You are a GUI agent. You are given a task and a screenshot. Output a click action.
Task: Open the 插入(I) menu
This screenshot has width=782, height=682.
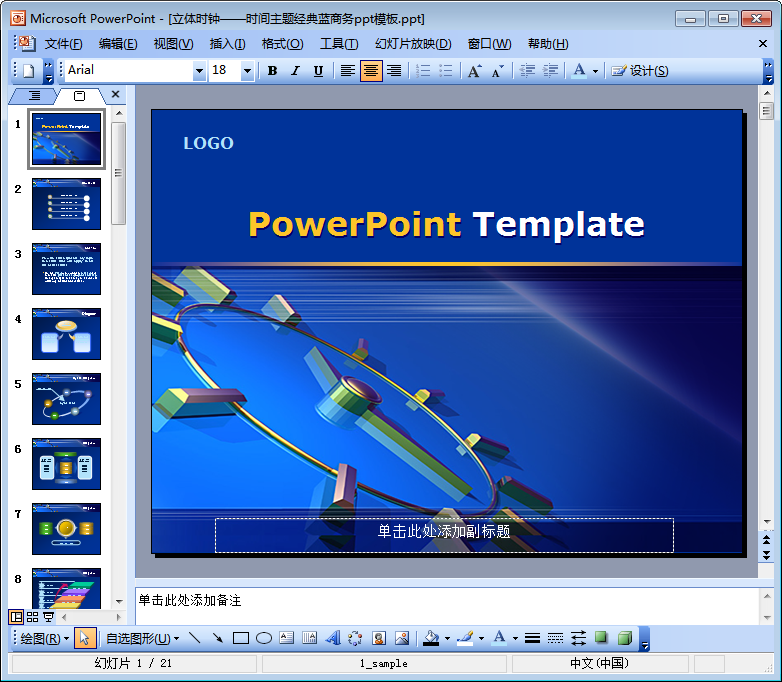coord(227,44)
